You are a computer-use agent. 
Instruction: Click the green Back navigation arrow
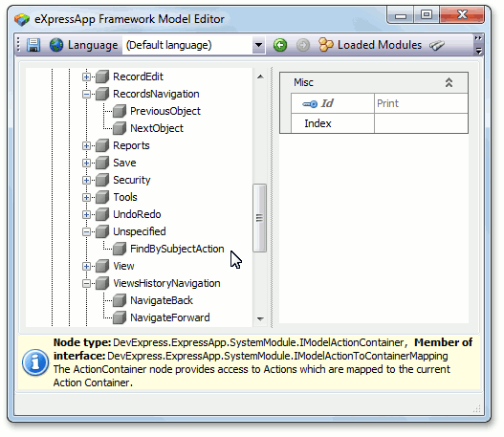click(280, 45)
